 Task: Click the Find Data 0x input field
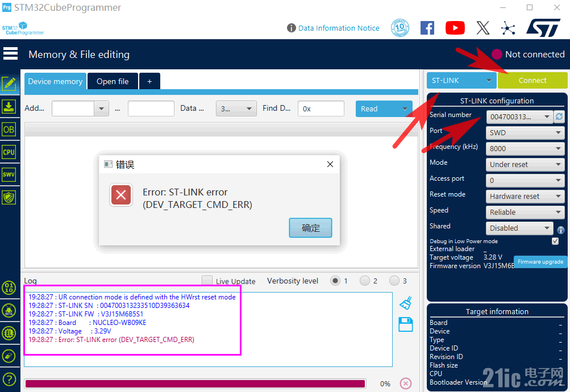321,109
